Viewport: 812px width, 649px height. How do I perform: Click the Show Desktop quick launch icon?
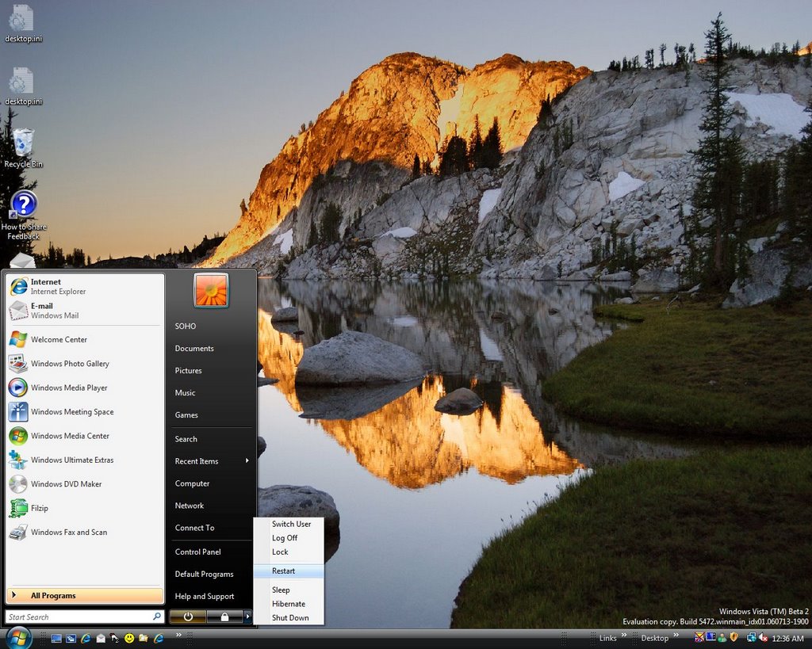[x=56, y=638]
